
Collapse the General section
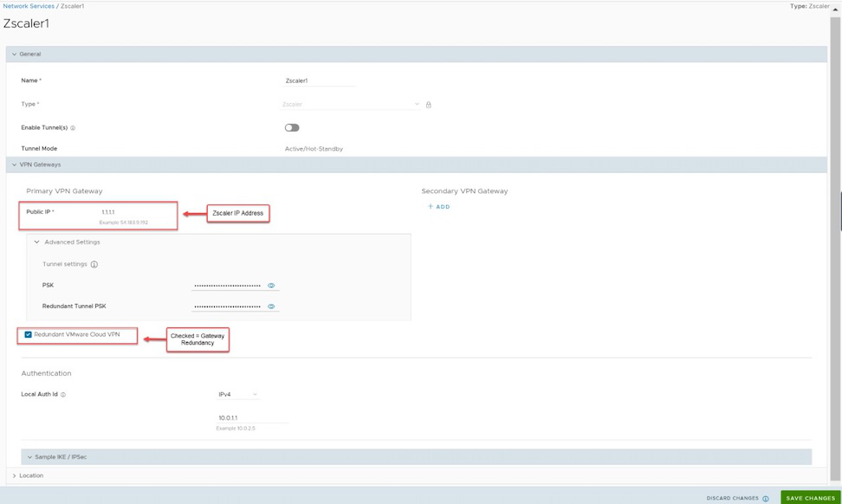tap(15, 55)
